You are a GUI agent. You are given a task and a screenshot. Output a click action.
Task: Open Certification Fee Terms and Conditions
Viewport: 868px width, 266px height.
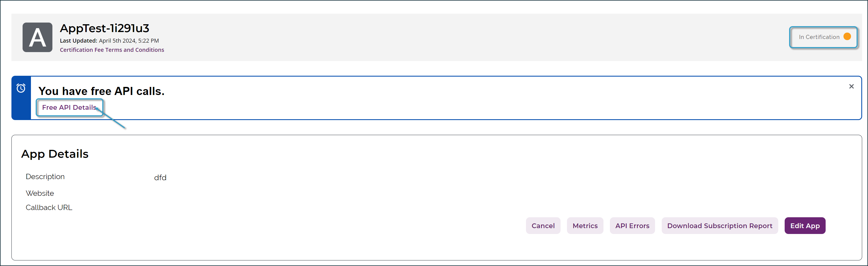point(112,50)
